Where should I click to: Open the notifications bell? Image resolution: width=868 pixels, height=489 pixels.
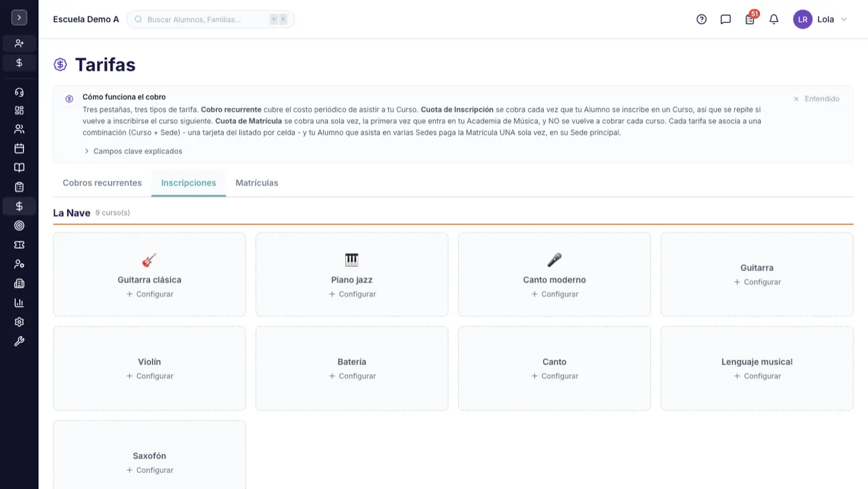click(x=774, y=19)
